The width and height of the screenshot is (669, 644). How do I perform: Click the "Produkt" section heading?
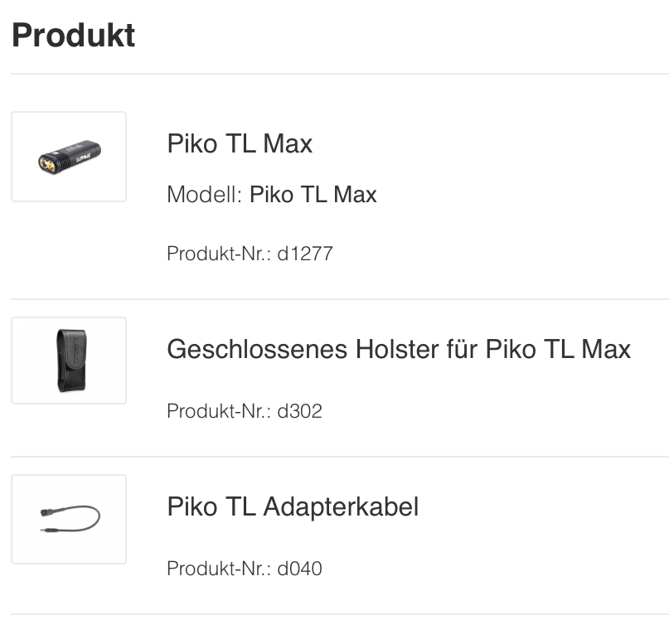(74, 35)
